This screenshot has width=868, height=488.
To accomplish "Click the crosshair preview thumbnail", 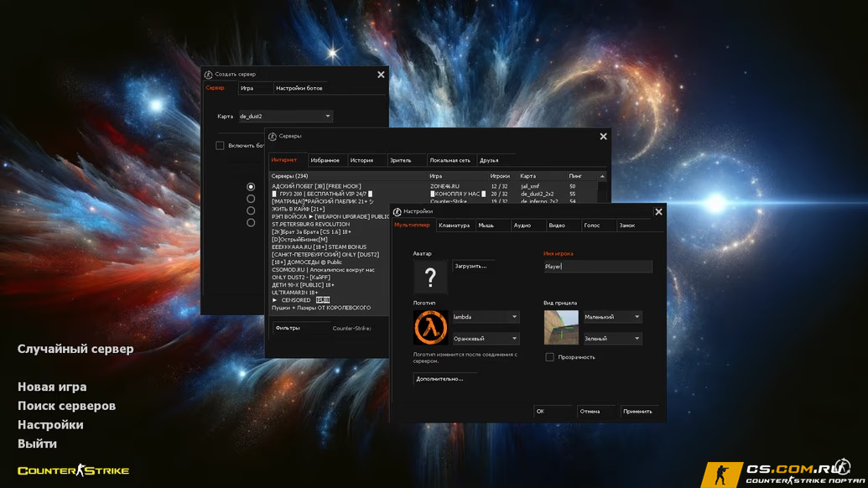I will (561, 328).
